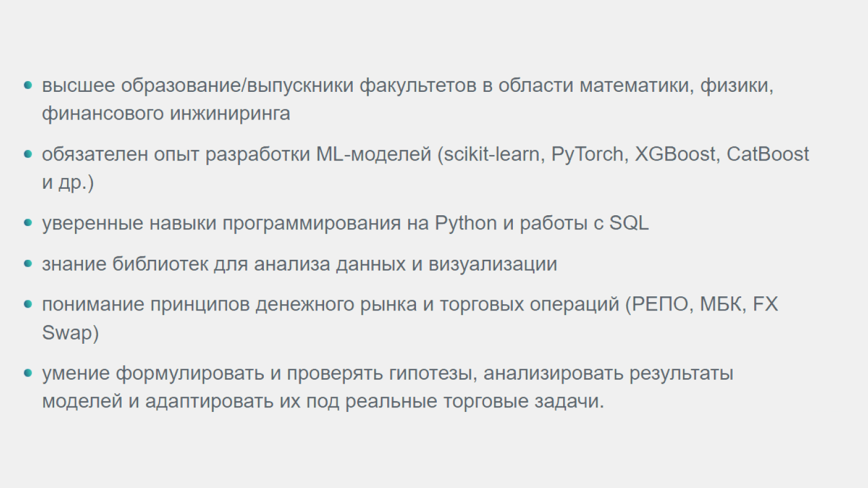The height and width of the screenshot is (488, 868).
Task: Click the bullet before "понимание принципов"
Action: [x=28, y=304]
